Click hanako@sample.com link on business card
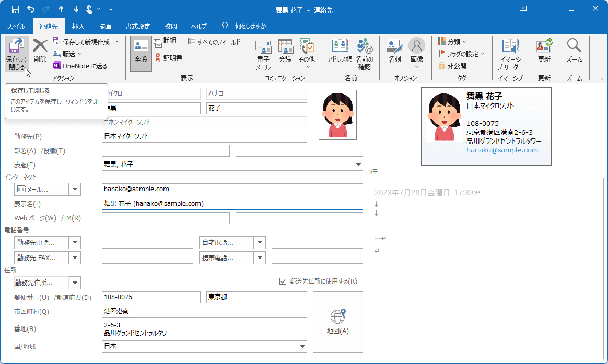This screenshot has width=608, height=364. [502, 150]
